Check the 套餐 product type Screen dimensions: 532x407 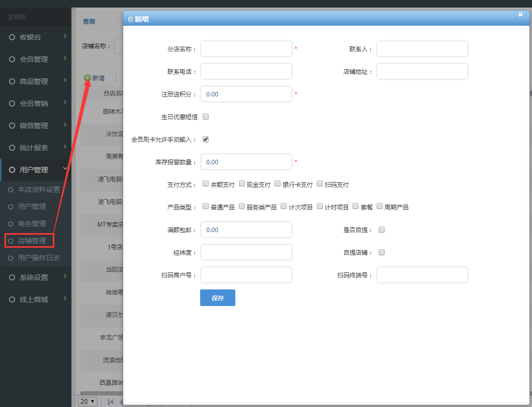click(356, 206)
